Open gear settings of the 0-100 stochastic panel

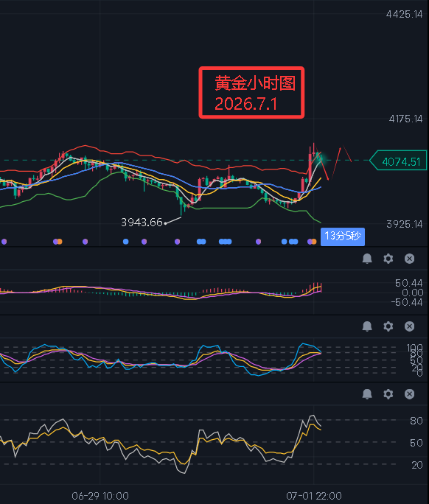pos(388,326)
